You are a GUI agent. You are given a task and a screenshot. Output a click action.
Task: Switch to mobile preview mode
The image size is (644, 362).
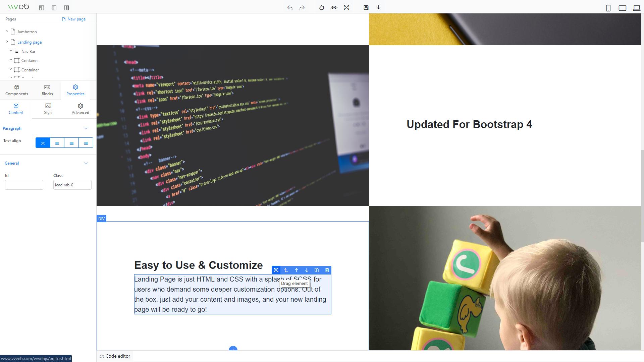point(608,8)
